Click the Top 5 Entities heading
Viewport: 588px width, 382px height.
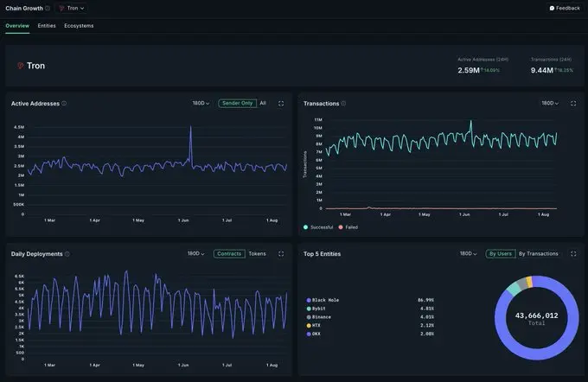tap(323, 254)
